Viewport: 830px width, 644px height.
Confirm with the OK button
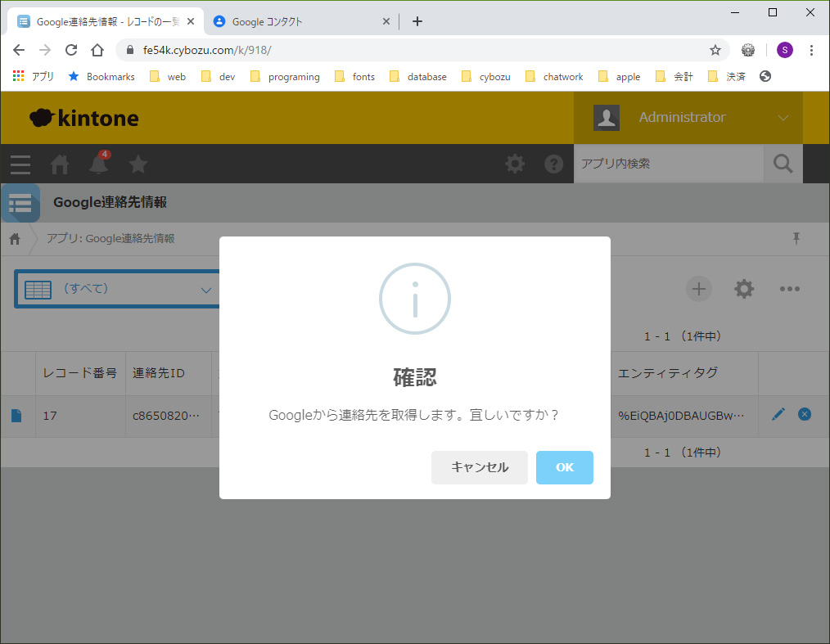[x=564, y=467]
